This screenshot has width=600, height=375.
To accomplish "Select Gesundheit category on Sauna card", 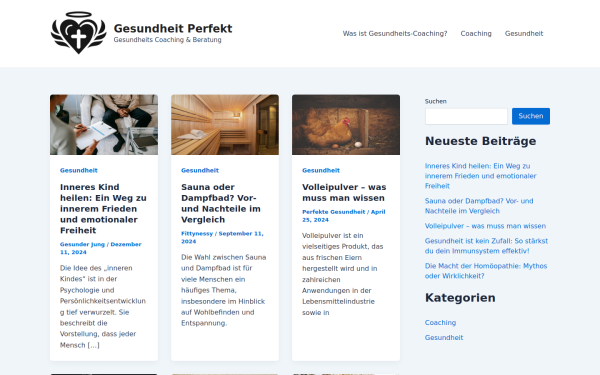I will (200, 171).
